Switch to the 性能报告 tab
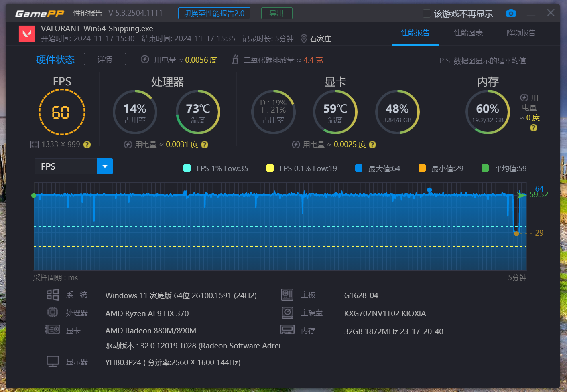 click(x=415, y=33)
